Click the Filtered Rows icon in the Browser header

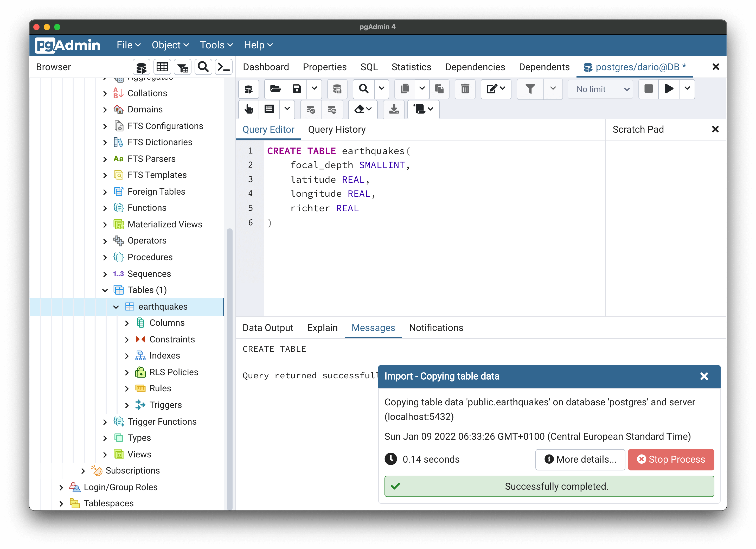(183, 67)
